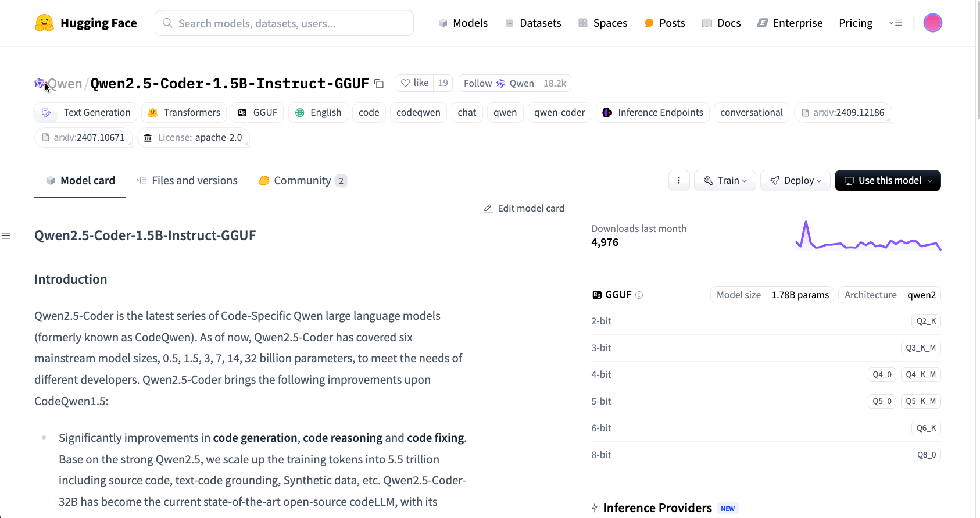This screenshot has width=980, height=518.
Task: Click the Edit model card button
Action: pyautogui.click(x=524, y=208)
